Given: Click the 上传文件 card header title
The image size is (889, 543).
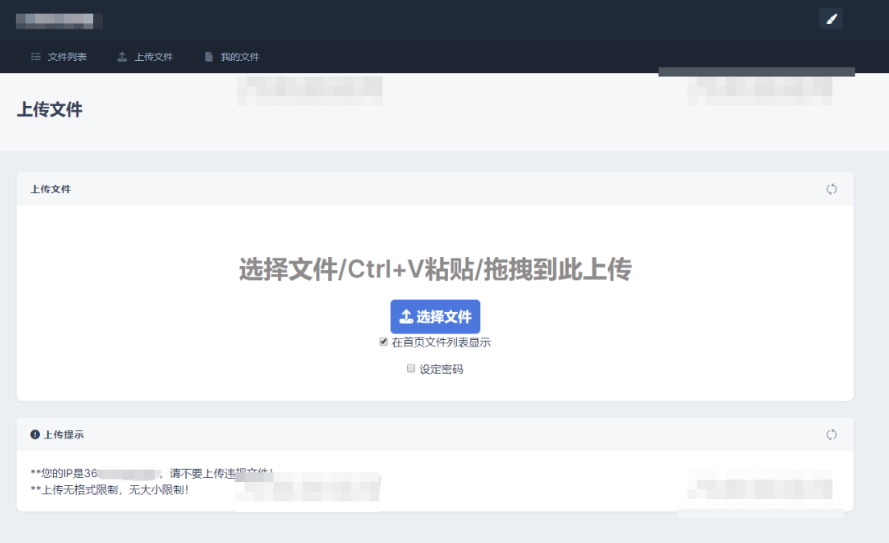Looking at the screenshot, I should pyautogui.click(x=51, y=189).
